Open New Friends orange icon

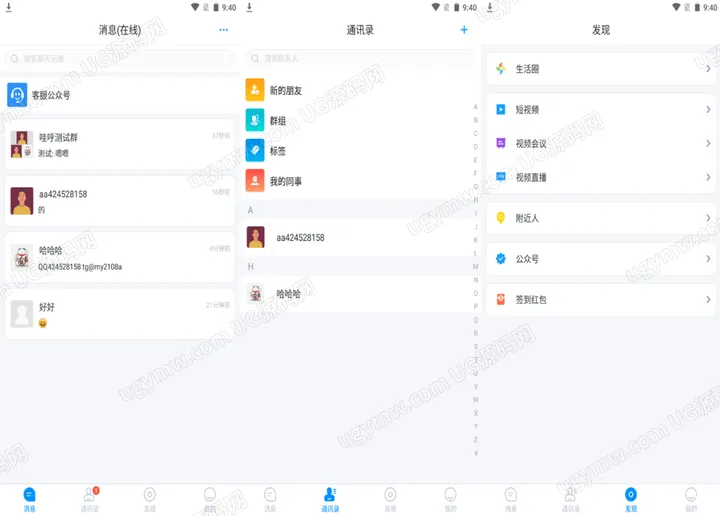coord(255,90)
